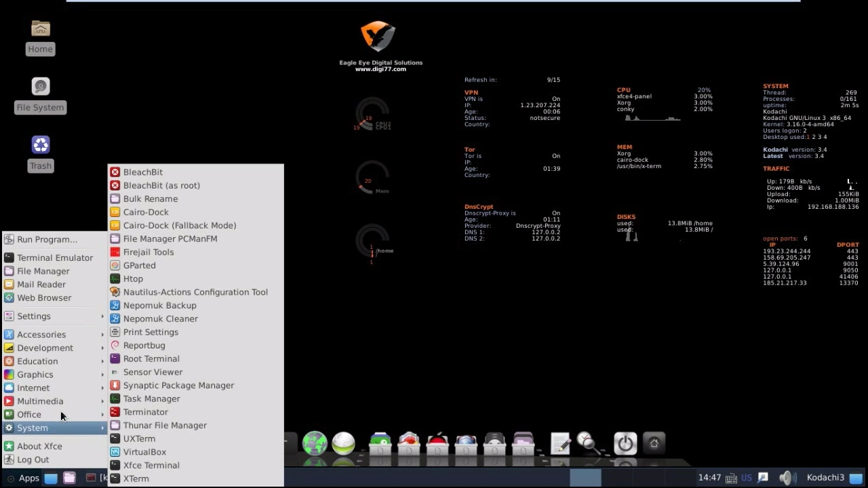
Task: Click the keyboard layout US indicator
Action: 747,478
